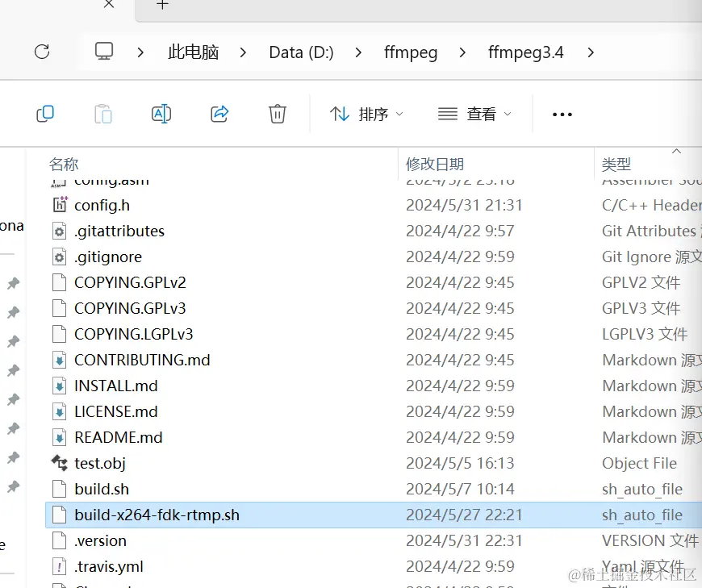Select file name .version

click(x=100, y=541)
